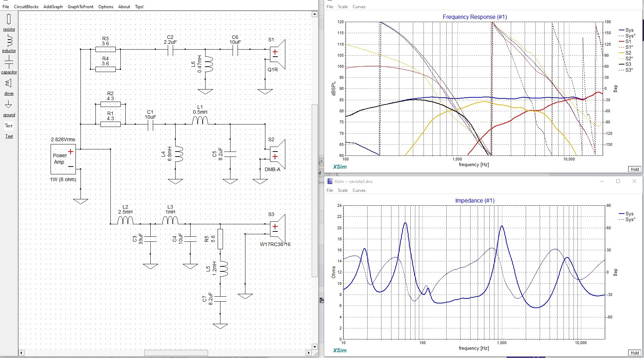
Task: Open the GraphToFront menu
Action: (80, 6)
